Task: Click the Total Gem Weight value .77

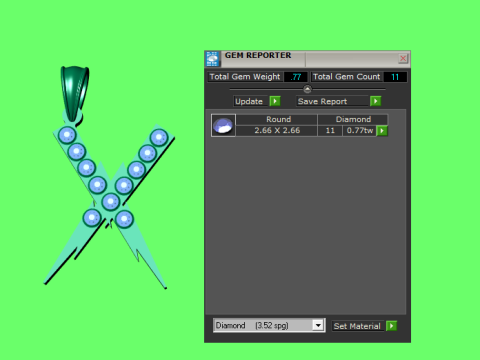Action: click(x=296, y=77)
